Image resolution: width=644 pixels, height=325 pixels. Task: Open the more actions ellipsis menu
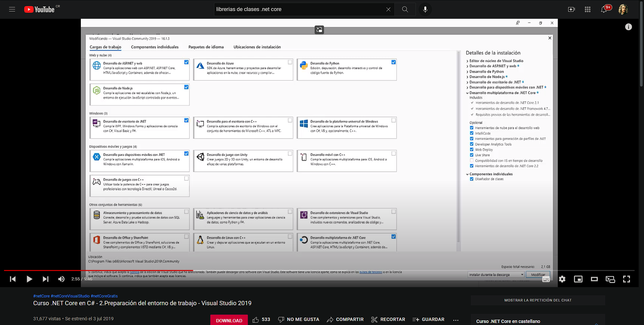click(x=455, y=320)
